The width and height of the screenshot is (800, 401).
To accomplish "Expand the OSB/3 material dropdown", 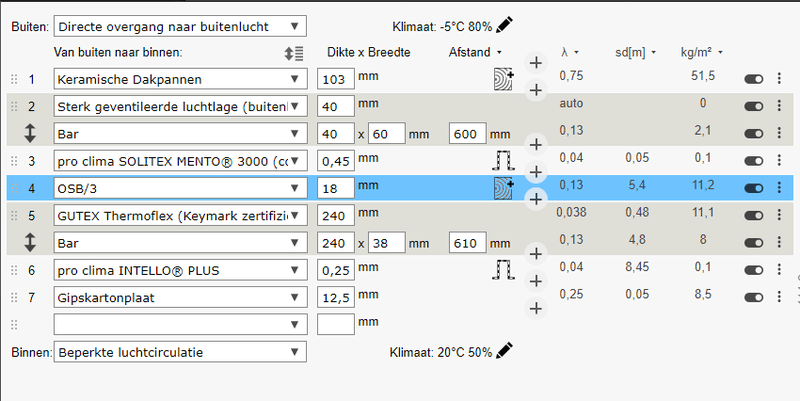I will 180,186.
